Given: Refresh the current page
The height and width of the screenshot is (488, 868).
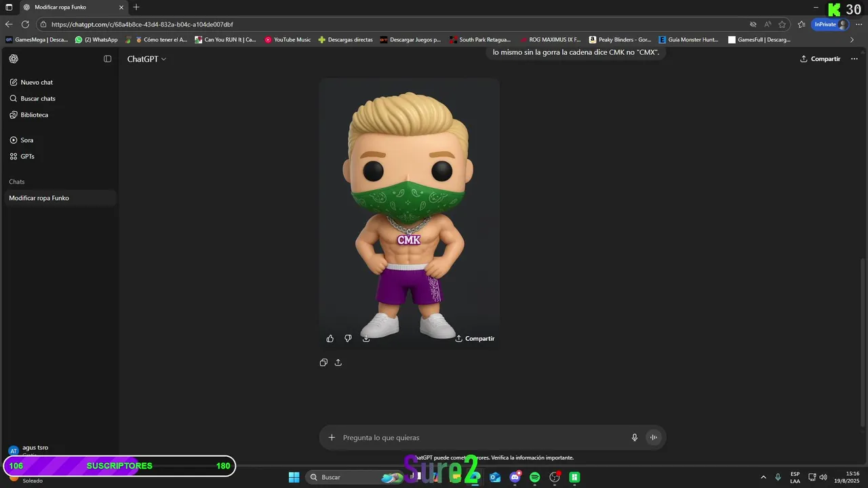Looking at the screenshot, I should tap(25, 24).
